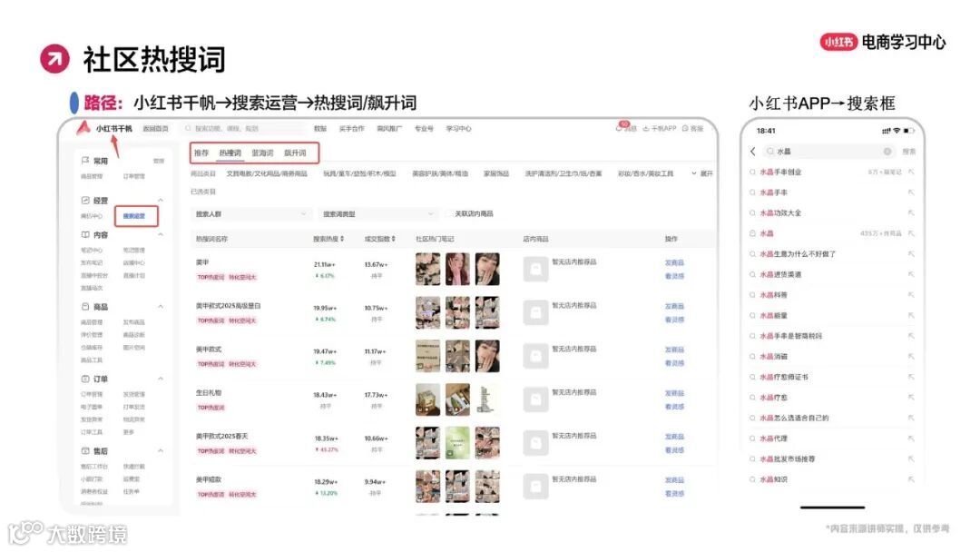Toggle the 关联店内商品 checkbox

tap(449, 213)
